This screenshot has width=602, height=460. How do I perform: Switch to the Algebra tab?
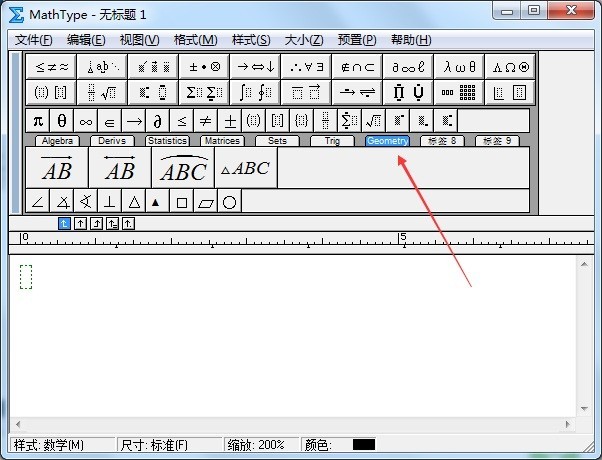pos(59,141)
